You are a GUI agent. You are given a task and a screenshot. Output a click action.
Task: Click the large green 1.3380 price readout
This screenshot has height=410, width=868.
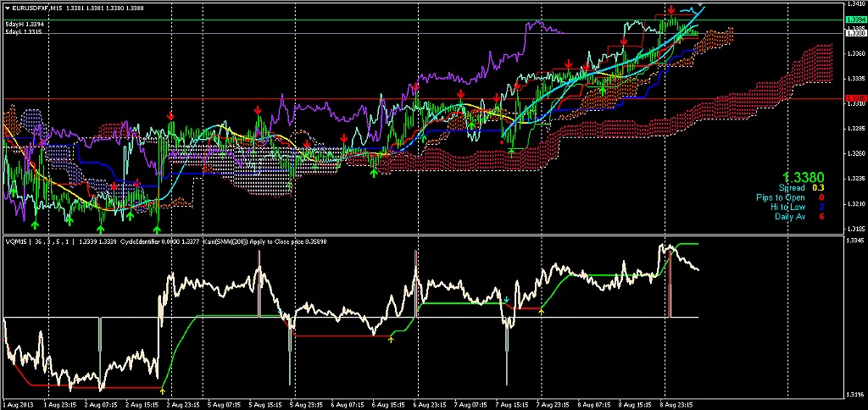click(804, 176)
